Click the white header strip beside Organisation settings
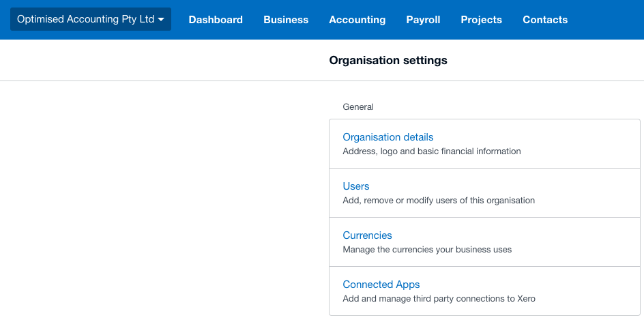The width and height of the screenshot is (644, 320). point(164,61)
